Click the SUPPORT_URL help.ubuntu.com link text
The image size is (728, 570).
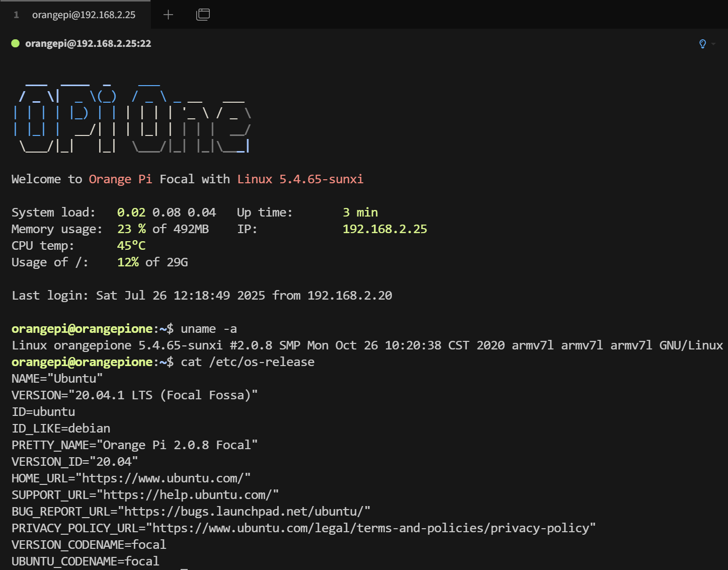pos(188,495)
